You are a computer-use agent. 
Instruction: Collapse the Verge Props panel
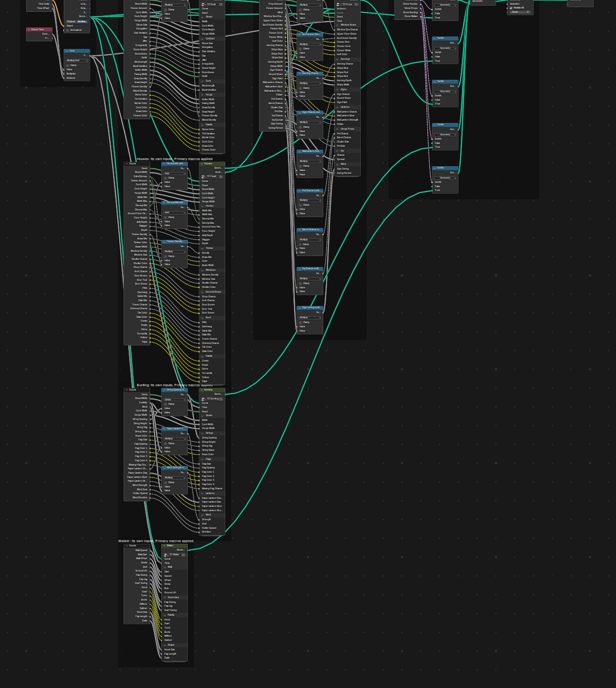click(337, 129)
